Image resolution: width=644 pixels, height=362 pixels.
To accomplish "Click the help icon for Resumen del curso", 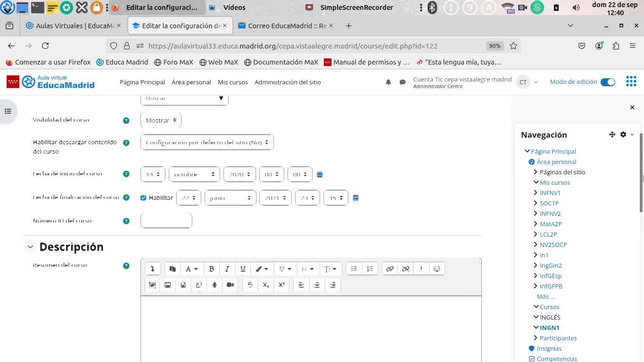I will click(126, 266).
